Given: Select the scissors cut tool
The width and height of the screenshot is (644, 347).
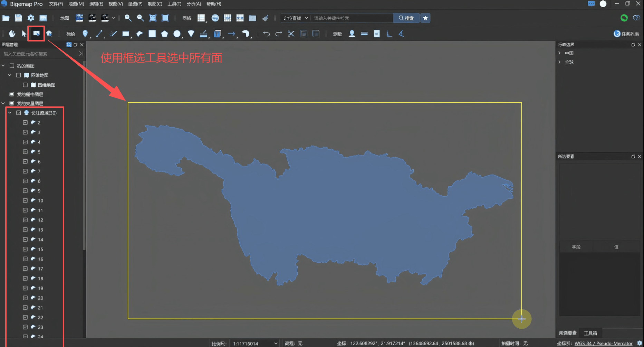Looking at the screenshot, I should 291,34.
